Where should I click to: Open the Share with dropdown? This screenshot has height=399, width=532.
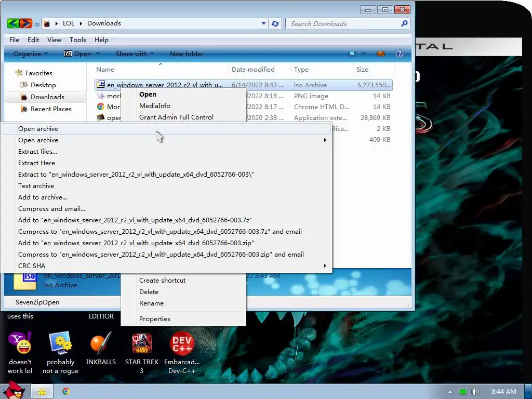[x=135, y=54]
